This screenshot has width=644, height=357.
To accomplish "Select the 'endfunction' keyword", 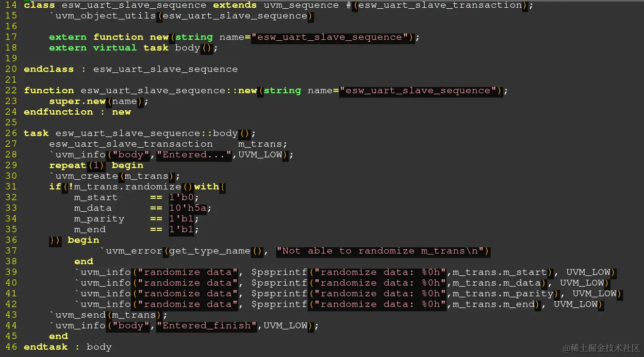I will 58,112.
